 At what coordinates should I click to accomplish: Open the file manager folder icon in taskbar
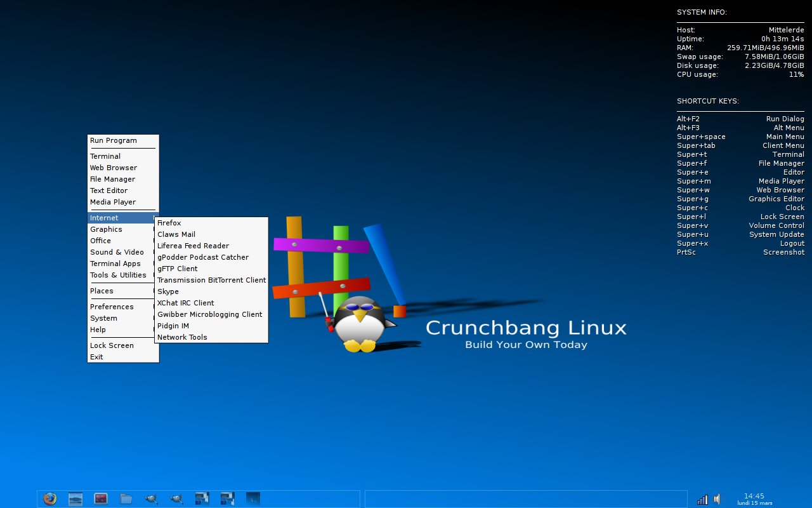(126, 498)
